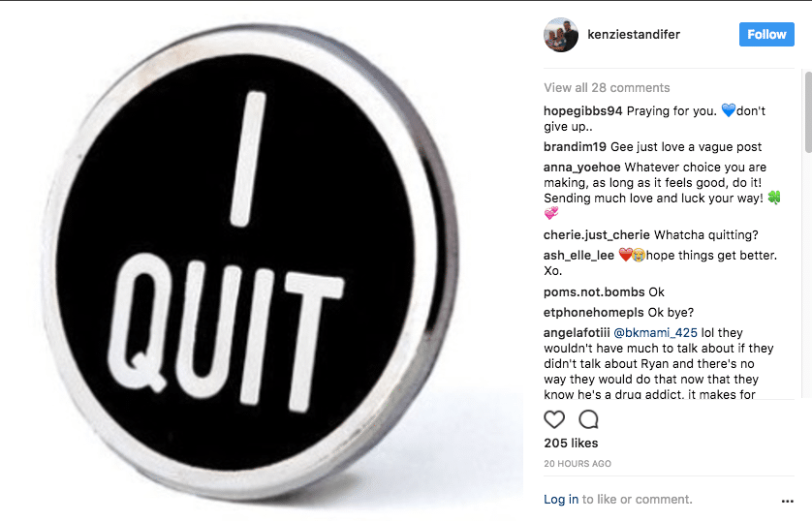Viewport: 812px width, 521px height.
Task: Open the kenziestandifer username link
Action: click(634, 34)
